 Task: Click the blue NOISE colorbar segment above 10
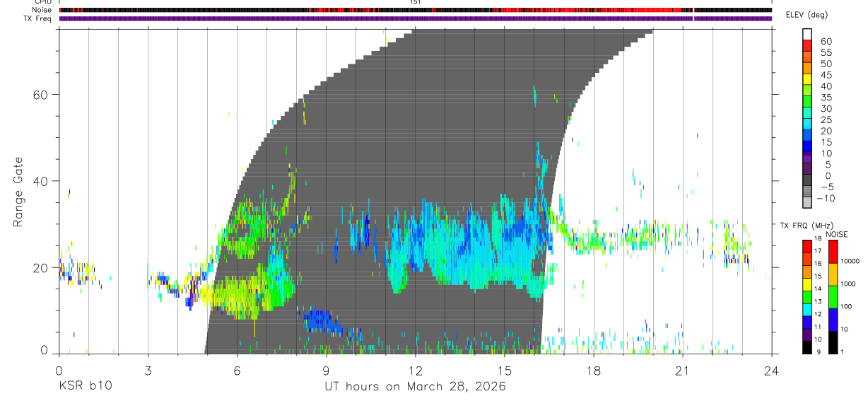(x=833, y=320)
